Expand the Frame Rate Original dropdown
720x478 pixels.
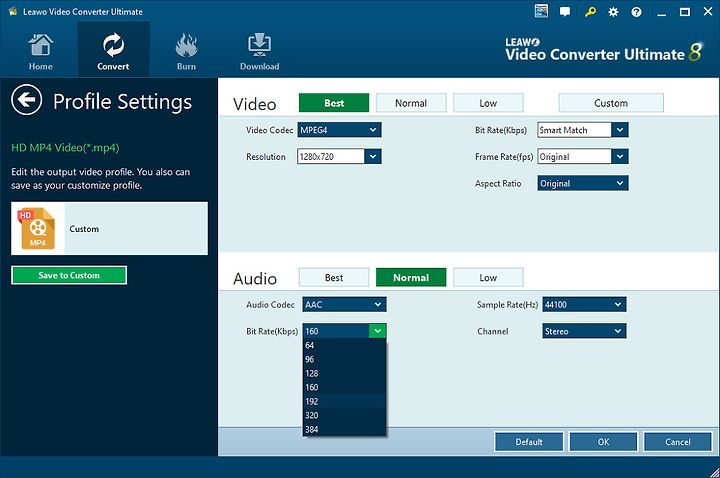coord(620,157)
